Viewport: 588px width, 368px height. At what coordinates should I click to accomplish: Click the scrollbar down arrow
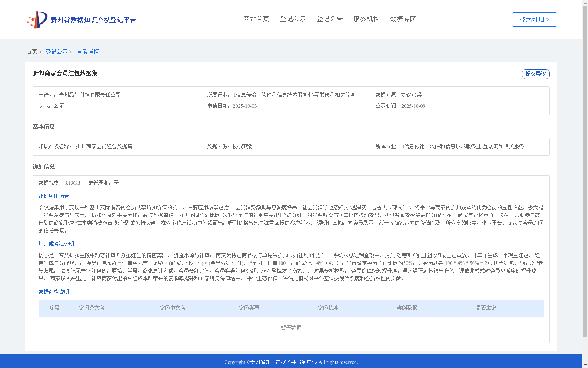point(585,365)
